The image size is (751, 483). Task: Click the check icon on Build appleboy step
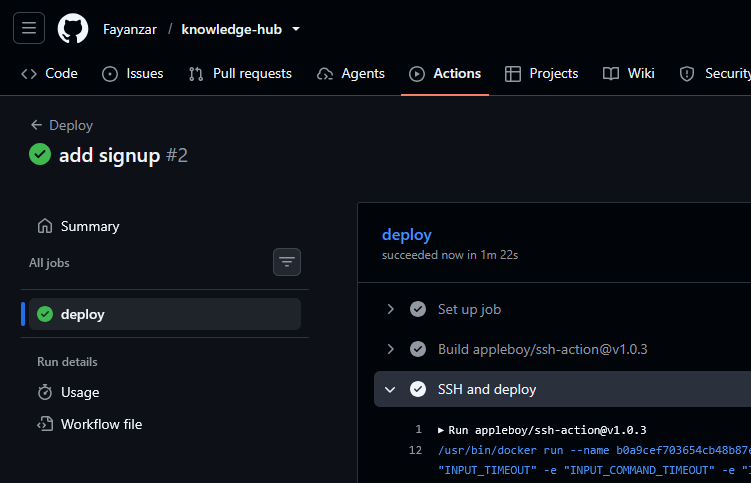click(x=418, y=349)
